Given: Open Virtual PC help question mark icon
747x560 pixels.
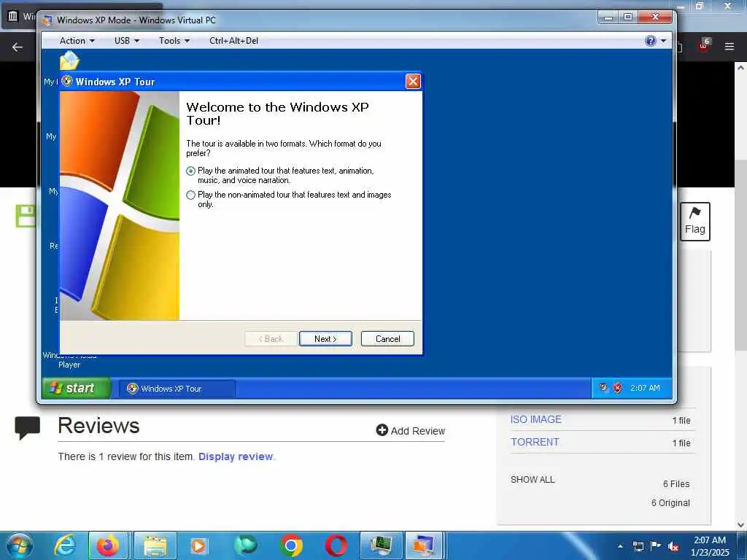Looking at the screenshot, I should [x=650, y=41].
